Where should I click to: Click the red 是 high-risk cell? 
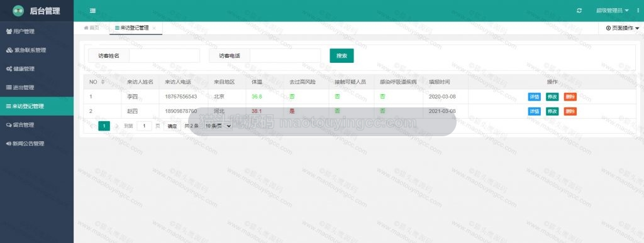292,112
